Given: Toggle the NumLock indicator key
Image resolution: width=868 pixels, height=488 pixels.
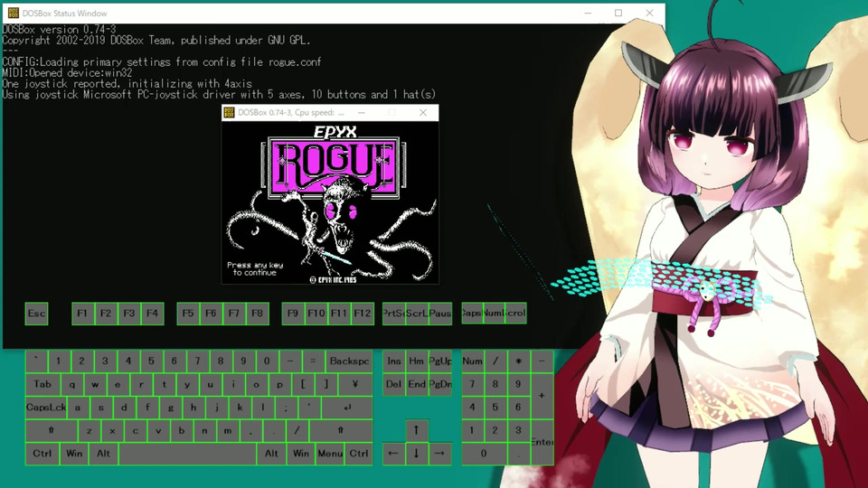Looking at the screenshot, I should click(x=494, y=314).
